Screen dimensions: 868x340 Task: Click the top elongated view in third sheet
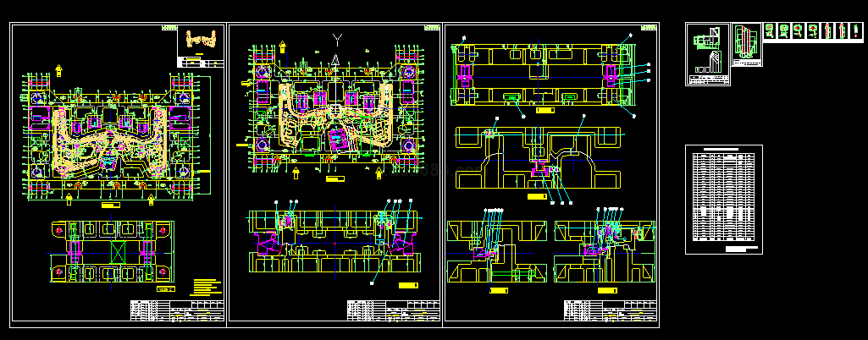click(x=542, y=76)
